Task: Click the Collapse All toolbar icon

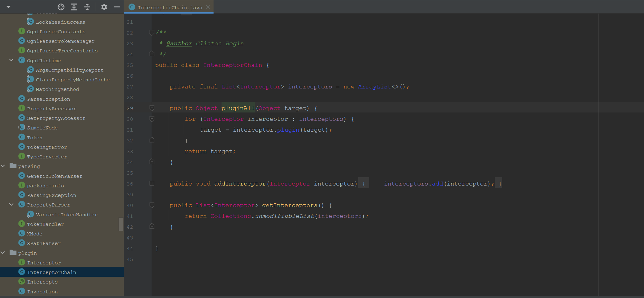Action: pyautogui.click(x=87, y=7)
